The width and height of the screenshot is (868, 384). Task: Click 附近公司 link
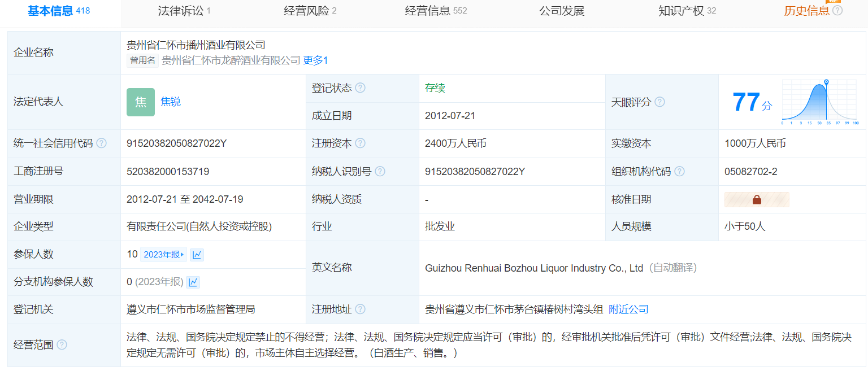pyautogui.click(x=628, y=309)
